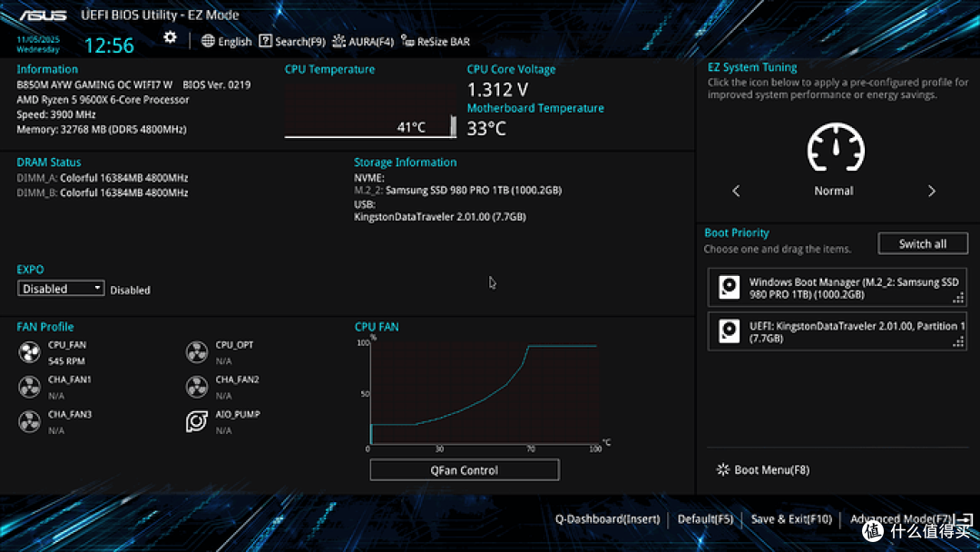Click the 1.312 V core voltage value

497,89
